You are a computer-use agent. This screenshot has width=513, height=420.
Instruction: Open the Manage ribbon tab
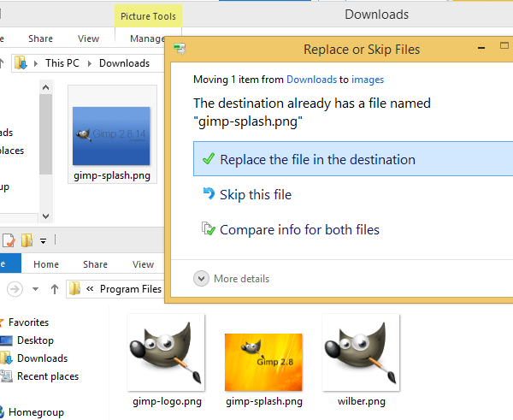[x=148, y=38]
